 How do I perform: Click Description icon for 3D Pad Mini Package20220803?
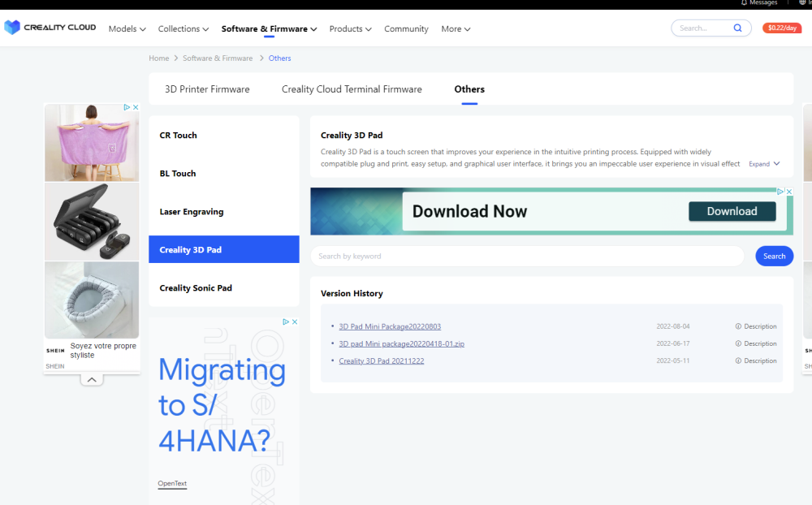pyautogui.click(x=738, y=326)
